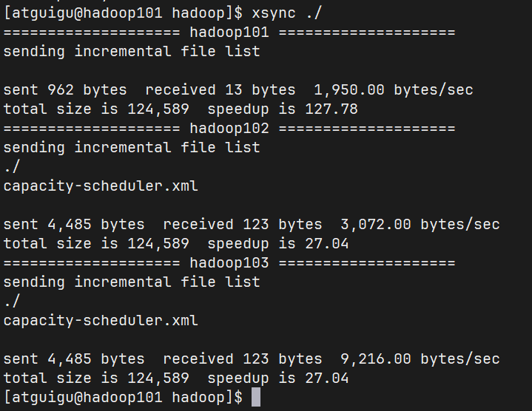Click capacity-scheduler.xml under the hadoop103 section
This screenshot has width=532, height=411.
tap(101, 321)
